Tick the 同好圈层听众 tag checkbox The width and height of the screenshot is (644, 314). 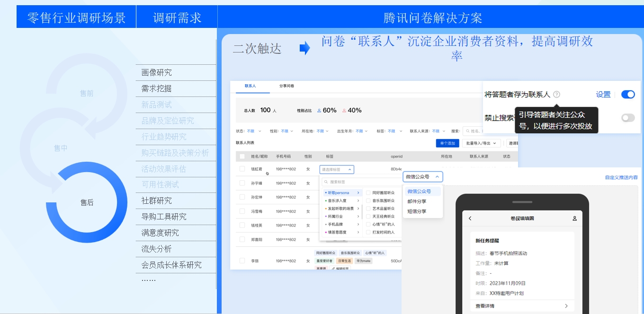tap(368, 193)
